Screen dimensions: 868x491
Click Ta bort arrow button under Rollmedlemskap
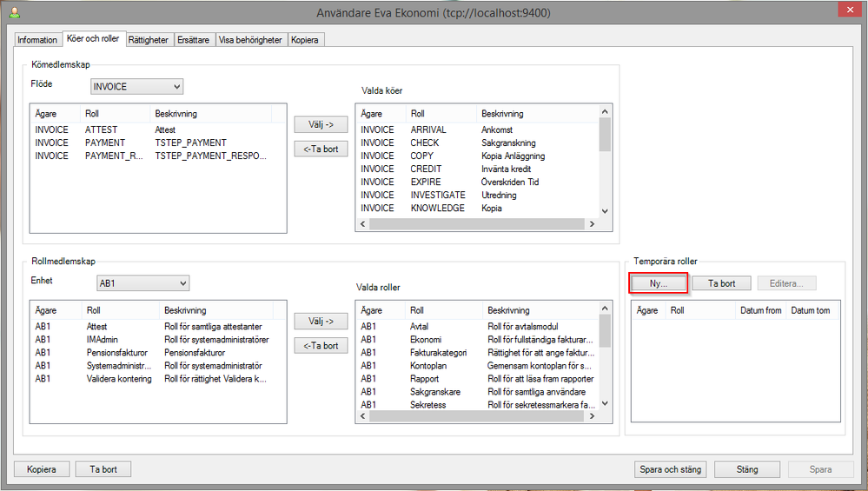321,346
